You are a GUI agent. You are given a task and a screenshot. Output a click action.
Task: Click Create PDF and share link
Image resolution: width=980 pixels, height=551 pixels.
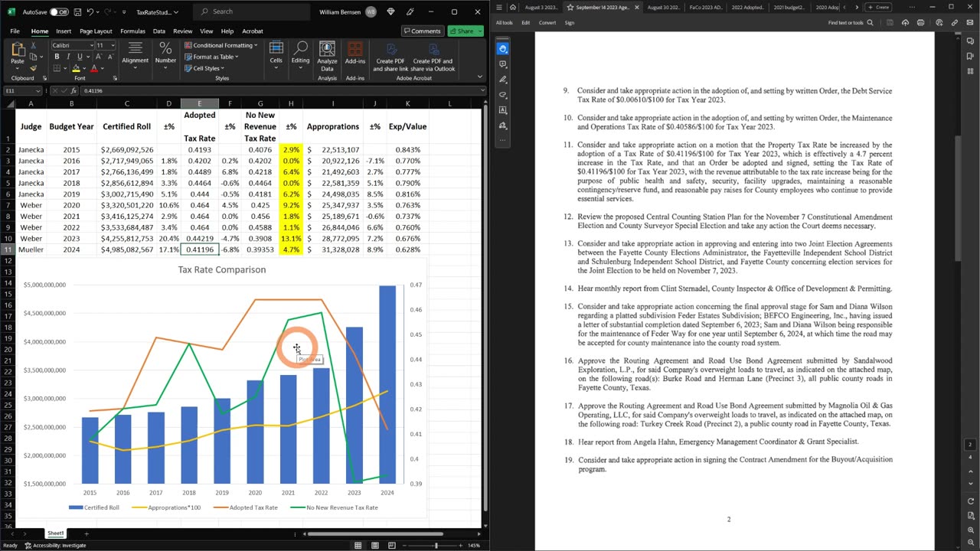point(390,56)
